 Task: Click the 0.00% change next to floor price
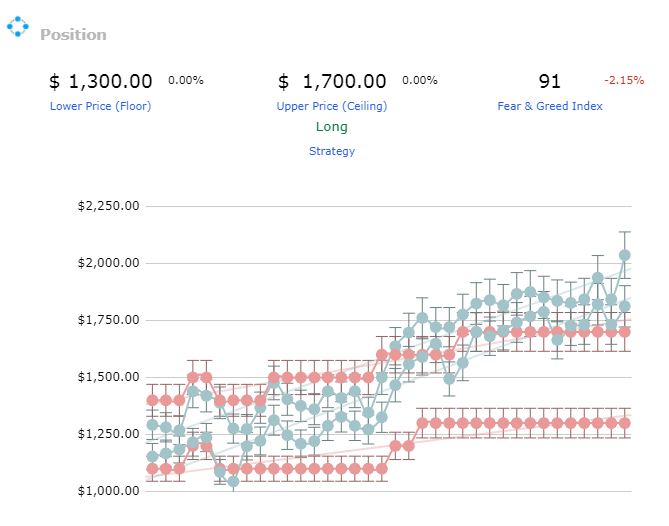186,80
